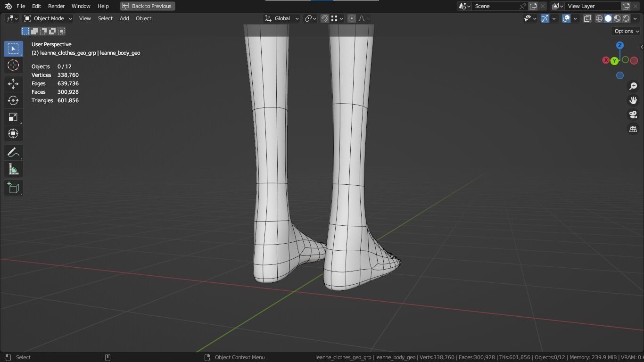
Task: Activate the Move tool
Action: 13,84
